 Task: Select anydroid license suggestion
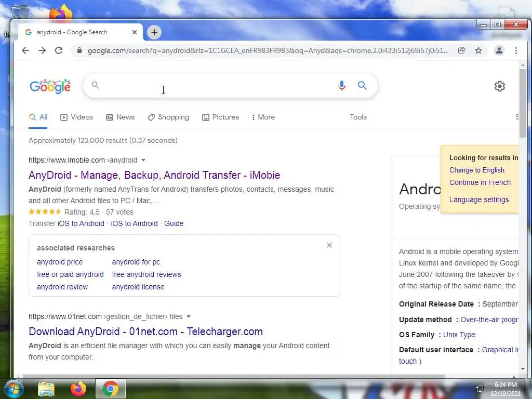click(x=138, y=287)
